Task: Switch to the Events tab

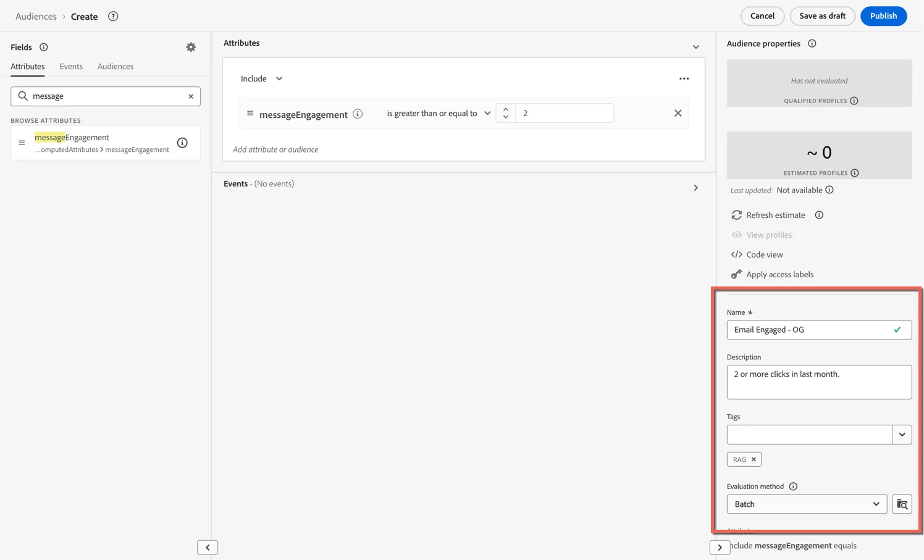Action: [x=71, y=66]
